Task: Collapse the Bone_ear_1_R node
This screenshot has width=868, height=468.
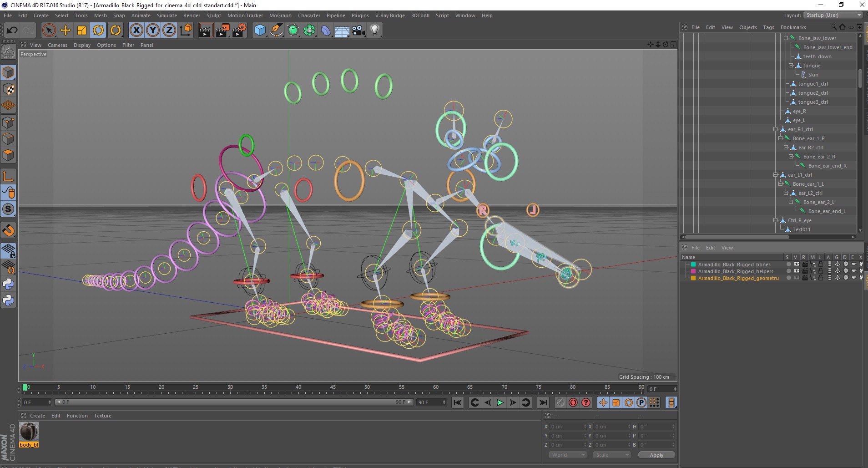Action: pos(781,138)
